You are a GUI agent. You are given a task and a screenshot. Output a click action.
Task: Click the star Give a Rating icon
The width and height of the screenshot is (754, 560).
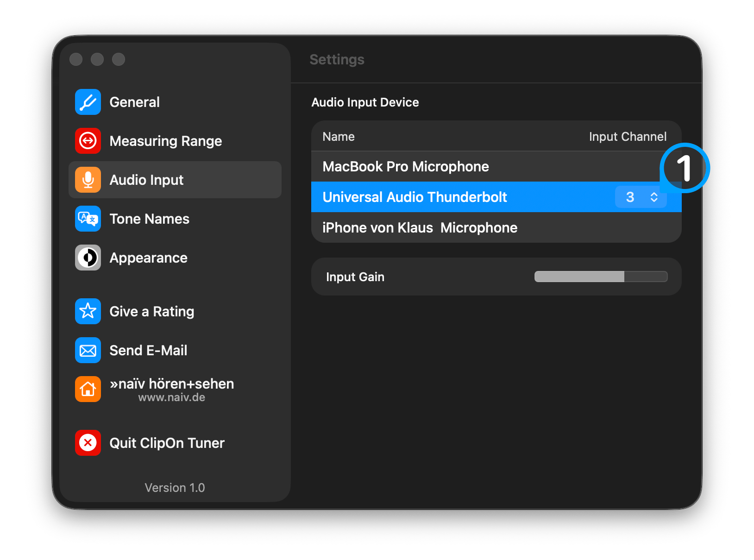tap(88, 311)
